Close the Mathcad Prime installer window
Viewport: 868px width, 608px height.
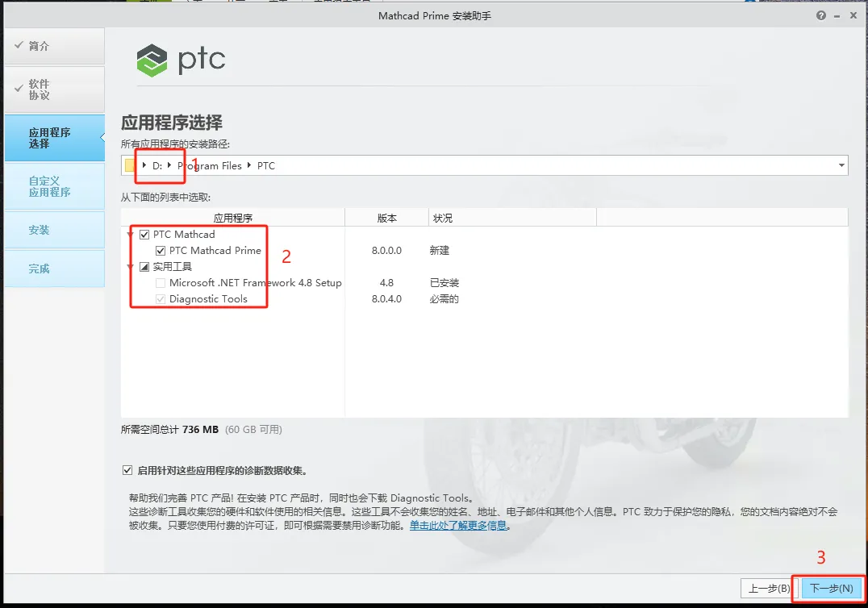click(853, 15)
